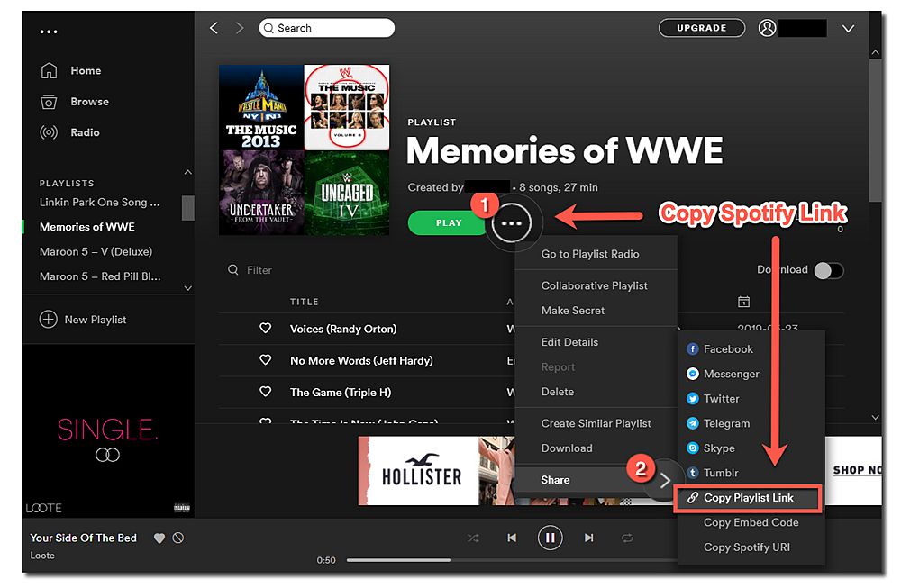This screenshot has height=588, width=901.
Task: Open the account dropdown arrow
Action: 848,29
